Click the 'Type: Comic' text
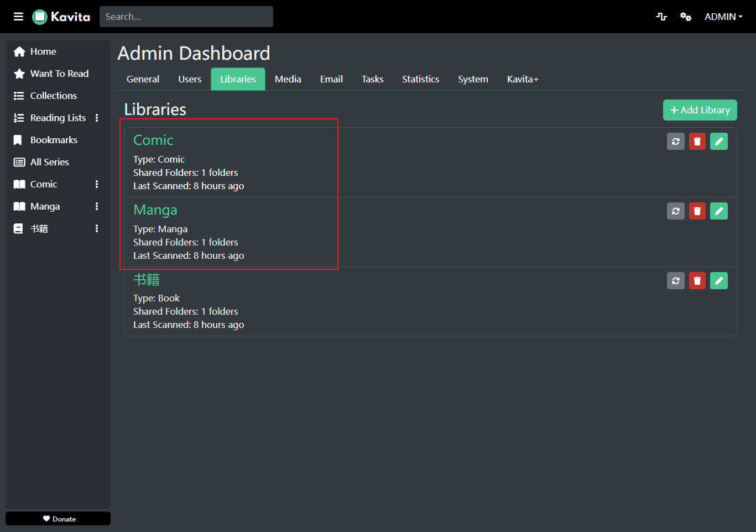Screen dimensions: 756x532 point(159,159)
